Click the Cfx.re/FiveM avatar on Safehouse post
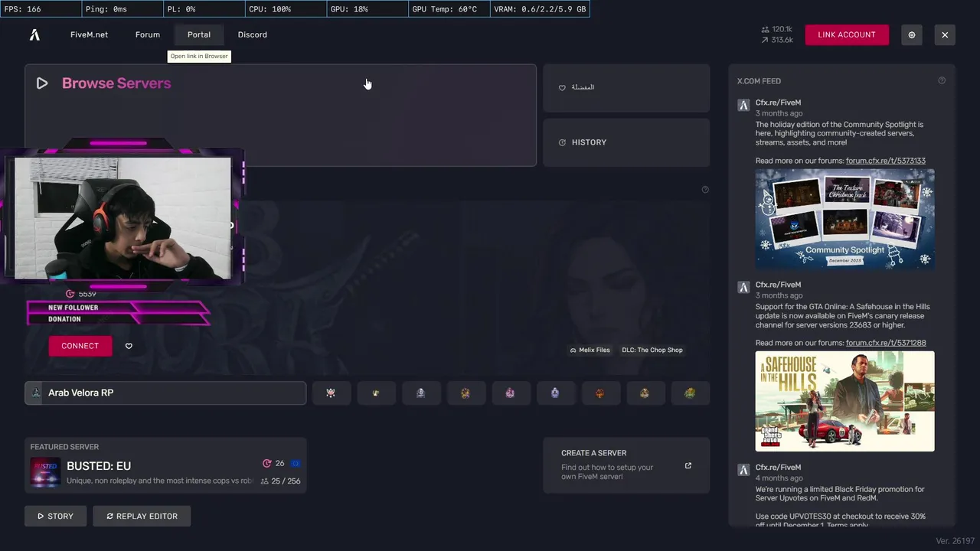980x551 pixels. 743,288
